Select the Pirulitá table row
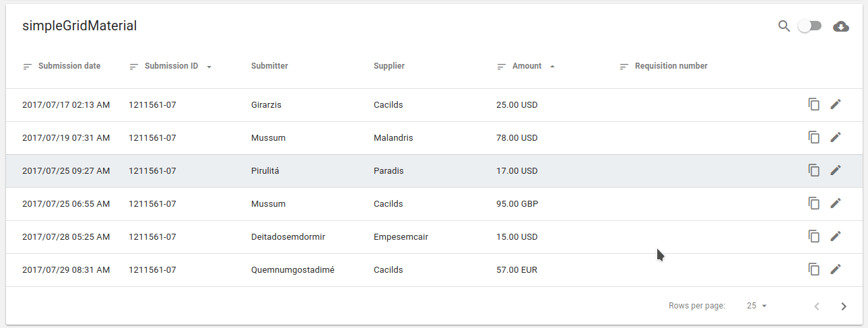Viewport: 868px width, 328px height. (404, 171)
